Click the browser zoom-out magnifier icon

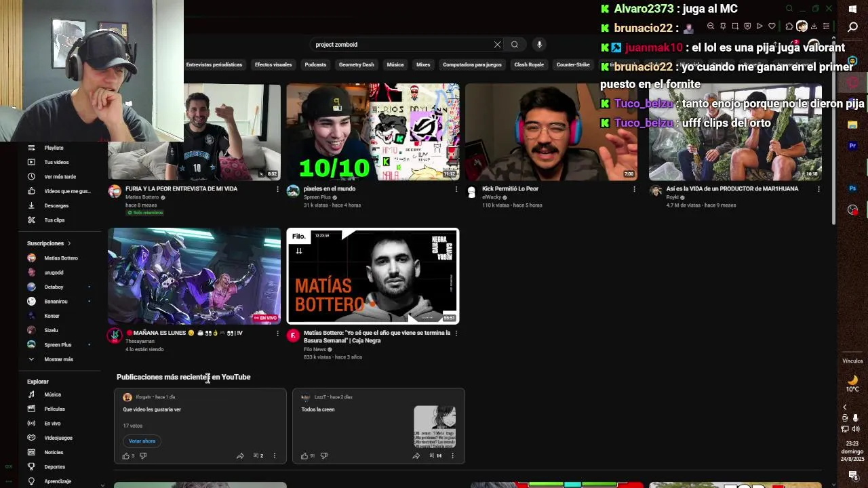tap(711, 26)
